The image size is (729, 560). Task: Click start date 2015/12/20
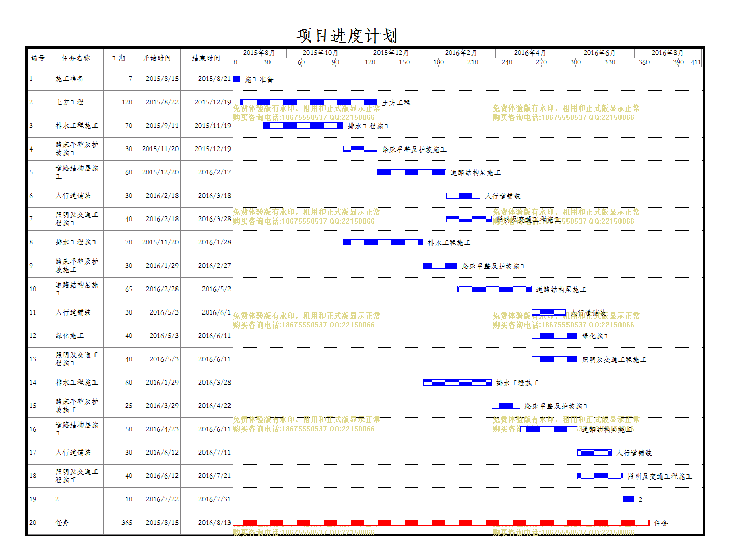tap(160, 172)
